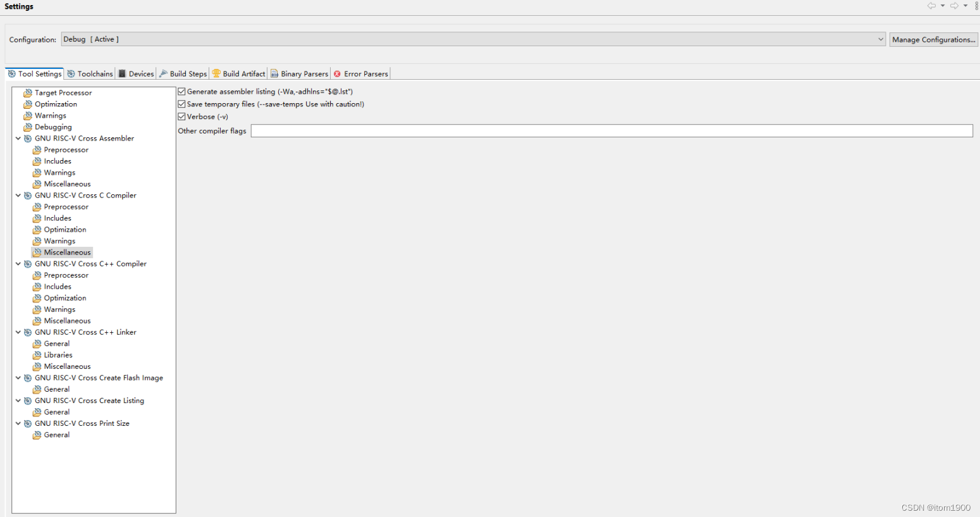980x517 pixels.
Task: Click the Print Size General icon
Action: [x=37, y=435]
